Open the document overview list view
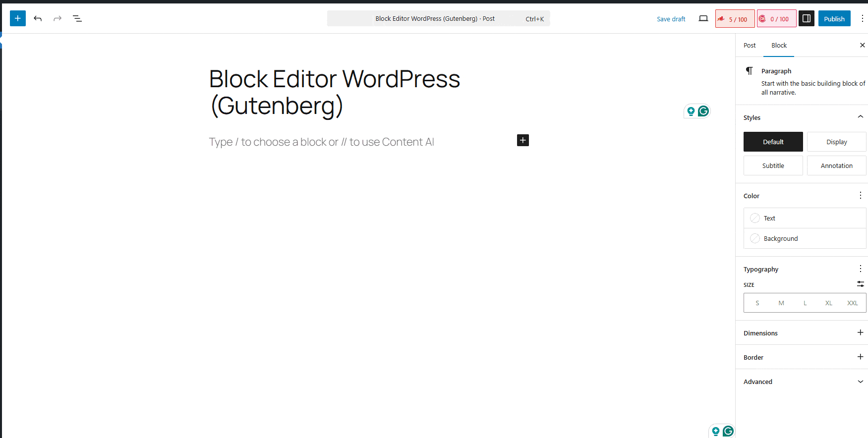 click(x=77, y=18)
